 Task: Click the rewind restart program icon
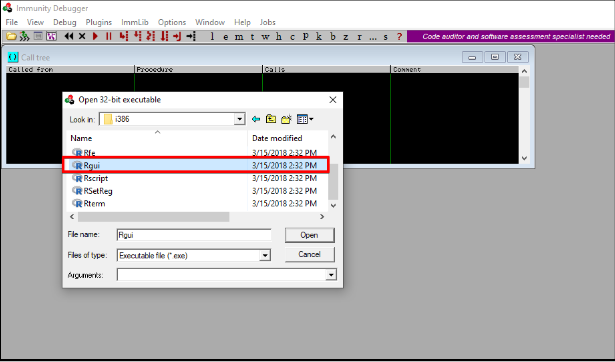(69, 36)
